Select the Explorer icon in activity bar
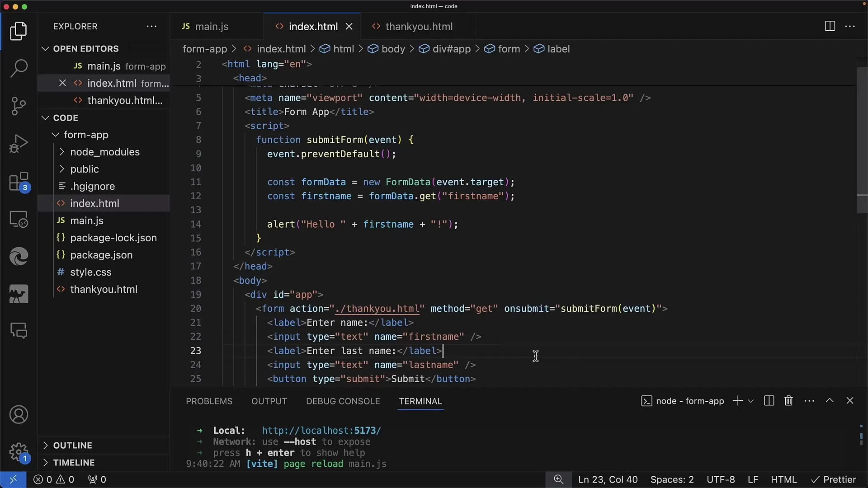This screenshot has height=488, width=868. point(19,30)
